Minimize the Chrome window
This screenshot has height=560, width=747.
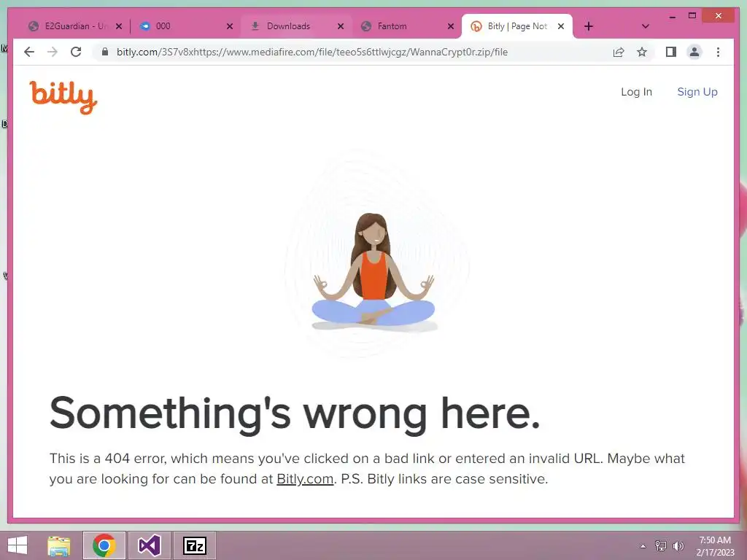click(672, 16)
